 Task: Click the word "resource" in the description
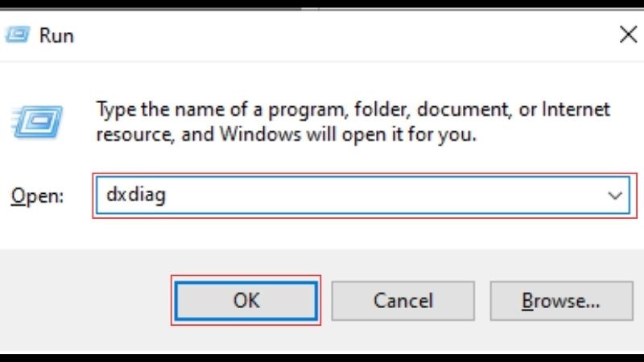[x=130, y=134]
